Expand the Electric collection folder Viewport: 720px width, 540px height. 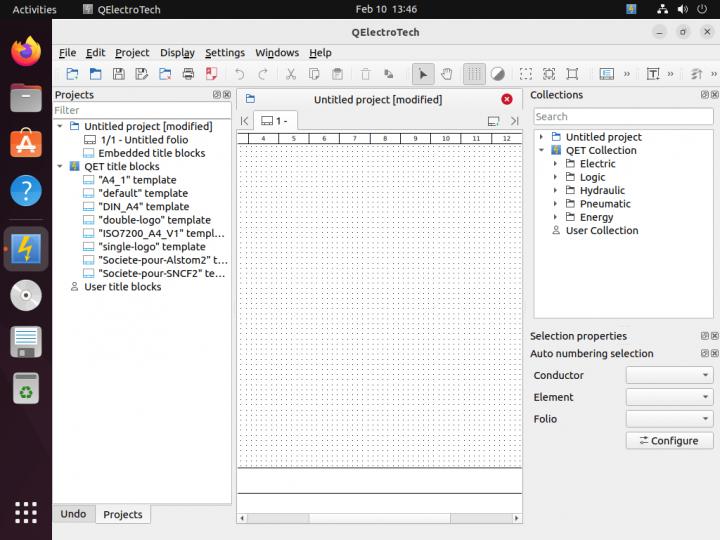point(555,163)
